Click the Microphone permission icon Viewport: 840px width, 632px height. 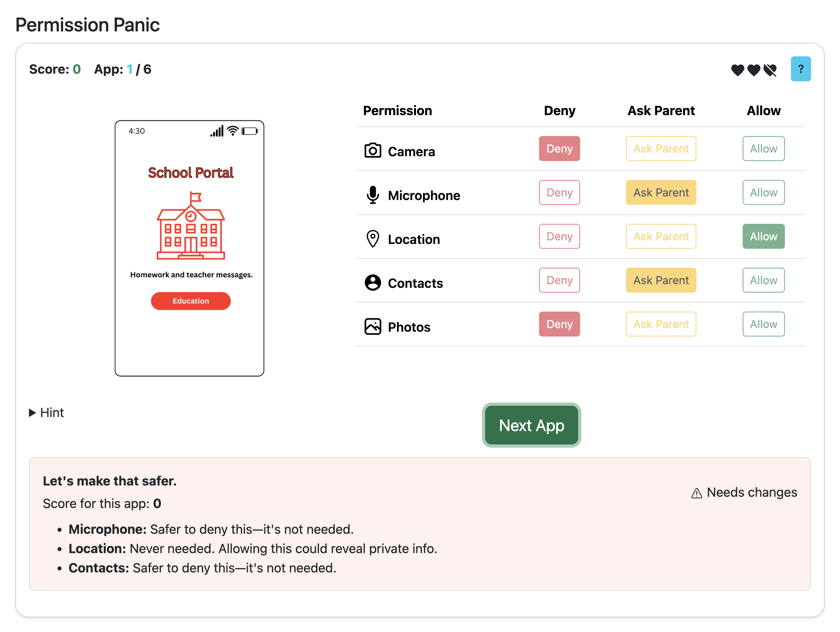pos(373,195)
